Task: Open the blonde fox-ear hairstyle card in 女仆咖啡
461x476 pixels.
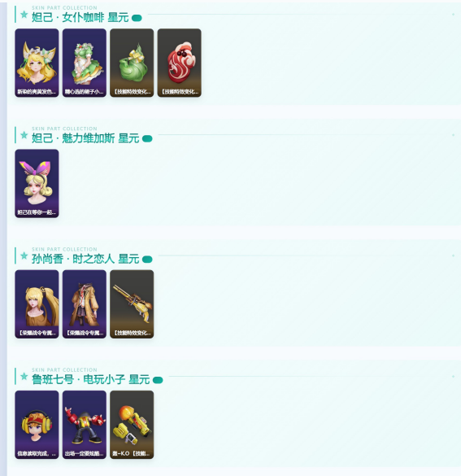Action: tap(37, 63)
